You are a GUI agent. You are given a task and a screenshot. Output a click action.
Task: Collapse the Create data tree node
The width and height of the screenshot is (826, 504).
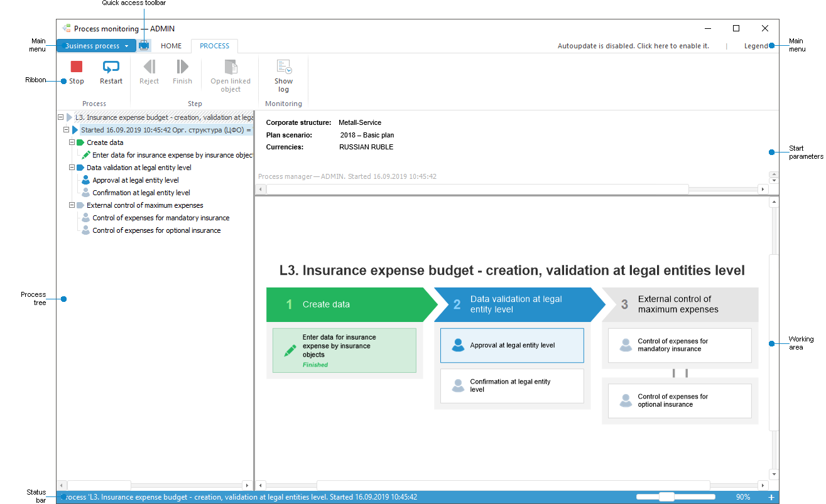tap(72, 142)
